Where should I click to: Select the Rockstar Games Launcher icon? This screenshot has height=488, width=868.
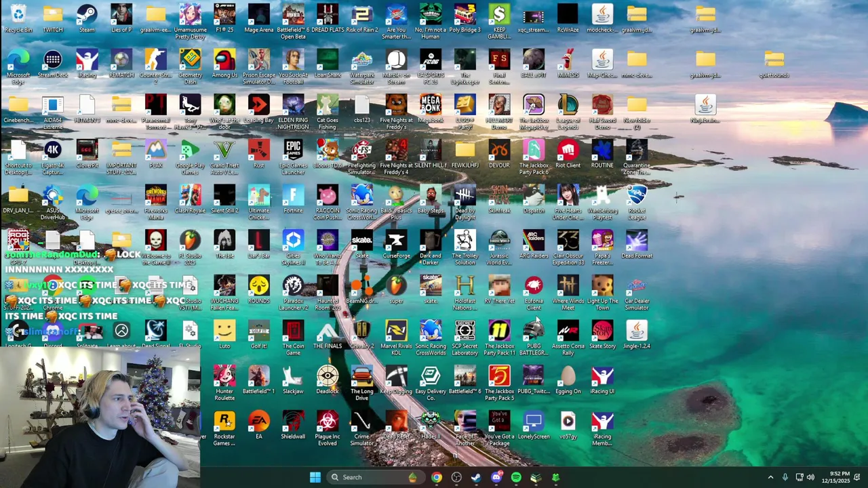224,428
